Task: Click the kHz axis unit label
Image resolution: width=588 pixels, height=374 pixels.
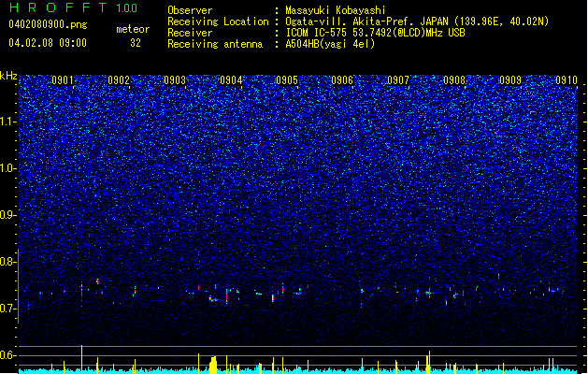Action: coord(8,76)
